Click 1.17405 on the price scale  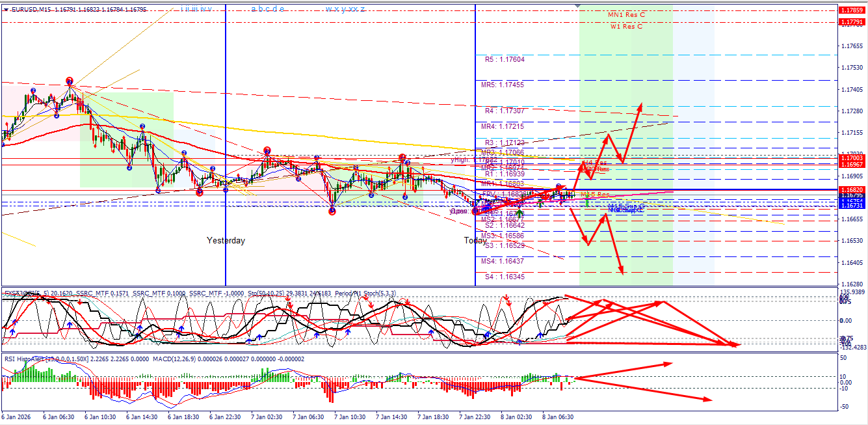(852, 90)
